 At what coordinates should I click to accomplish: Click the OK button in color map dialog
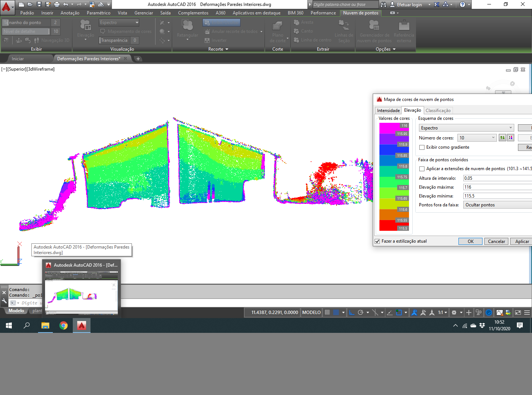470,242
